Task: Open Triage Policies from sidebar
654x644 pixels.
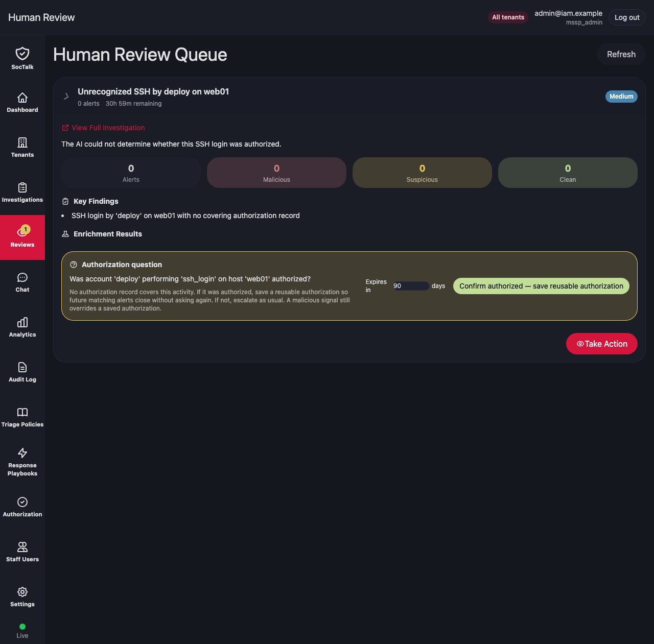Action: coord(22,417)
